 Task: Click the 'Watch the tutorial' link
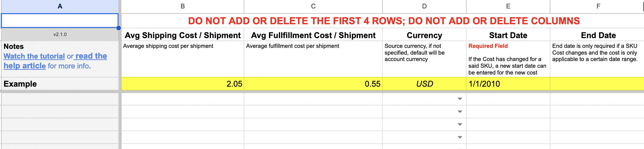click(x=34, y=56)
